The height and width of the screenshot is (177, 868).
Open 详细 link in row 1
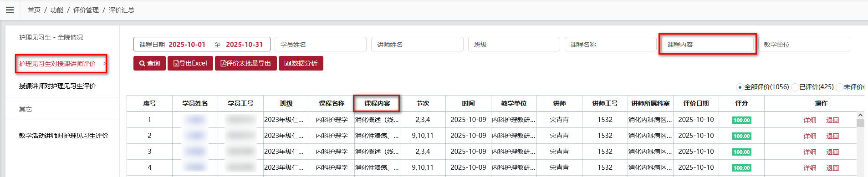pos(810,120)
